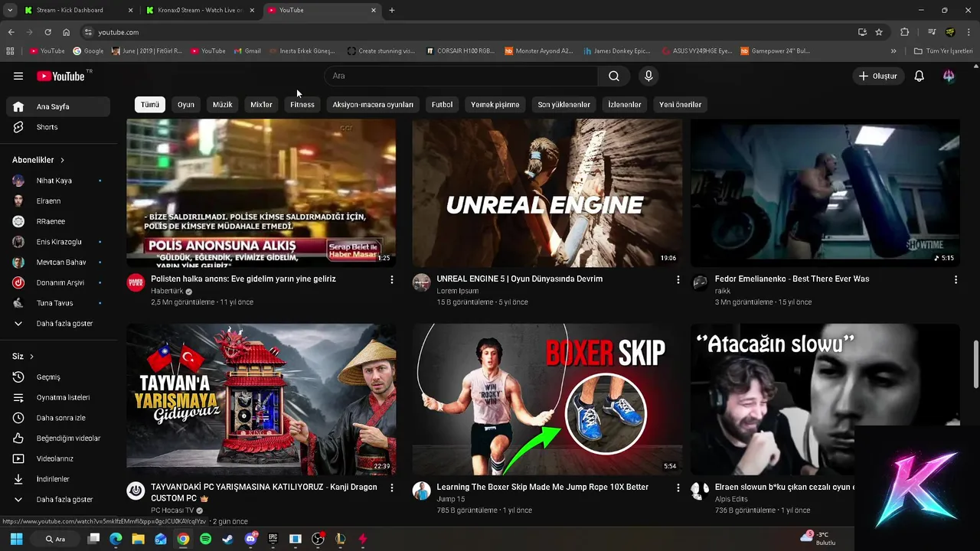Switch to Stream - Kick Dashboard tab
The height and width of the screenshot is (551, 980).
(x=78, y=10)
